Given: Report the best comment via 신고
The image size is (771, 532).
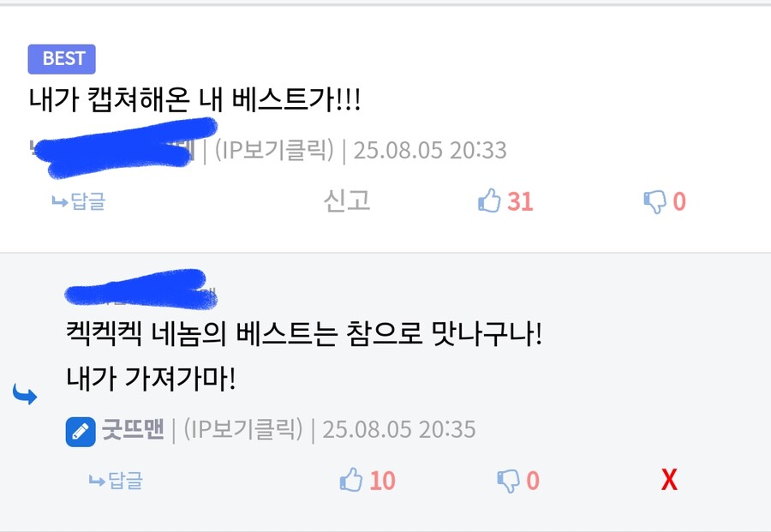Looking at the screenshot, I should coord(347,200).
